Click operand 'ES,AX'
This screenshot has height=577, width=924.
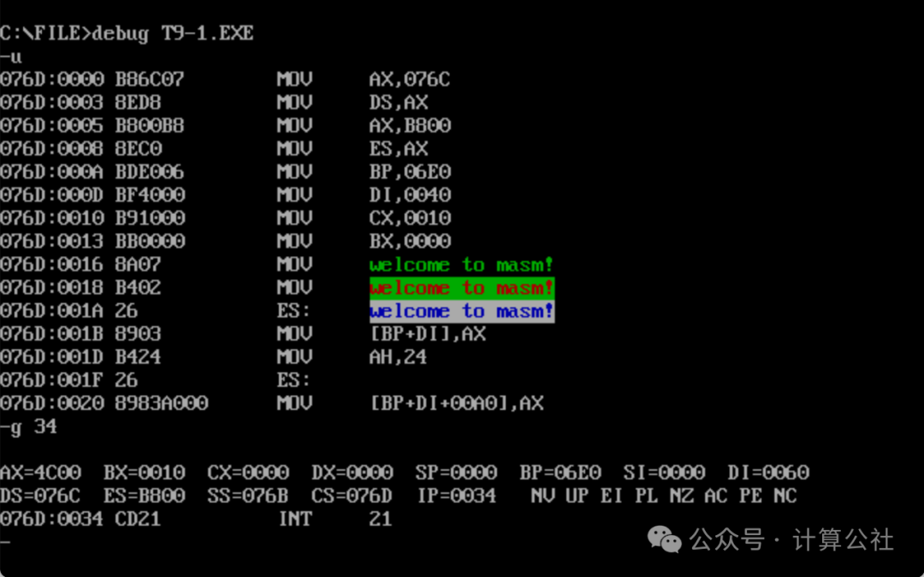coord(399,148)
